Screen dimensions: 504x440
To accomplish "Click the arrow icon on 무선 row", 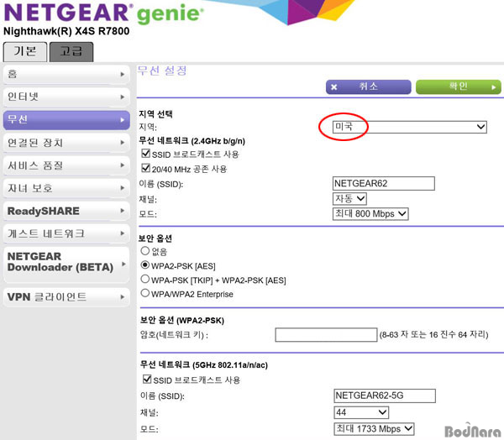I will pyautogui.click(x=123, y=120).
